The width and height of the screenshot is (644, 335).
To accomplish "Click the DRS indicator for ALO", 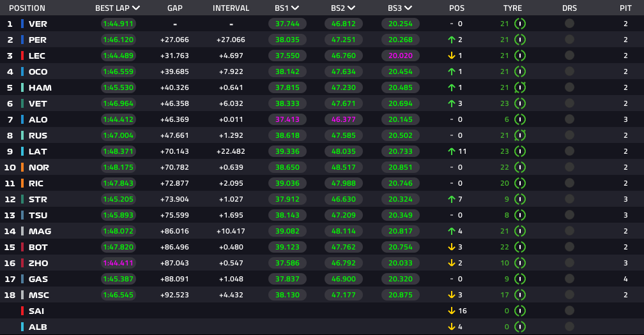I will (569, 119).
